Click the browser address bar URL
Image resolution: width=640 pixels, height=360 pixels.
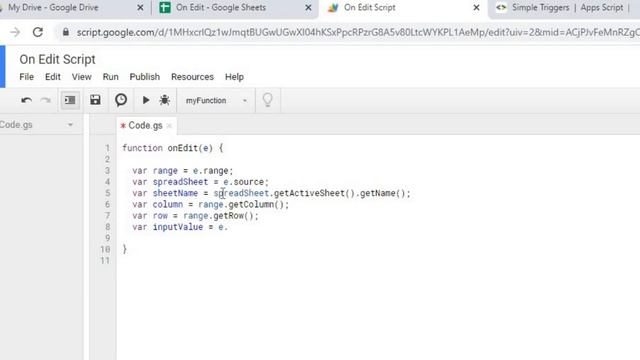357,32
